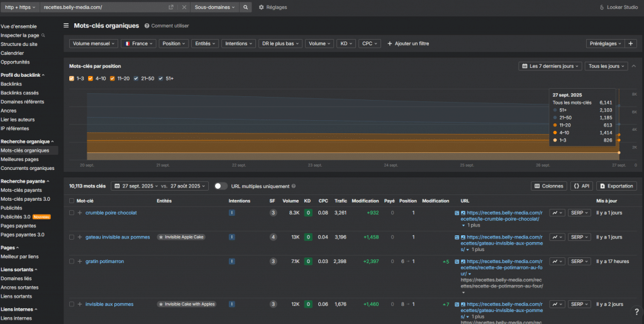Uncheck the 1–3 position series checkbox
This screenshot has height=324, width=644.
click(72, 79)
